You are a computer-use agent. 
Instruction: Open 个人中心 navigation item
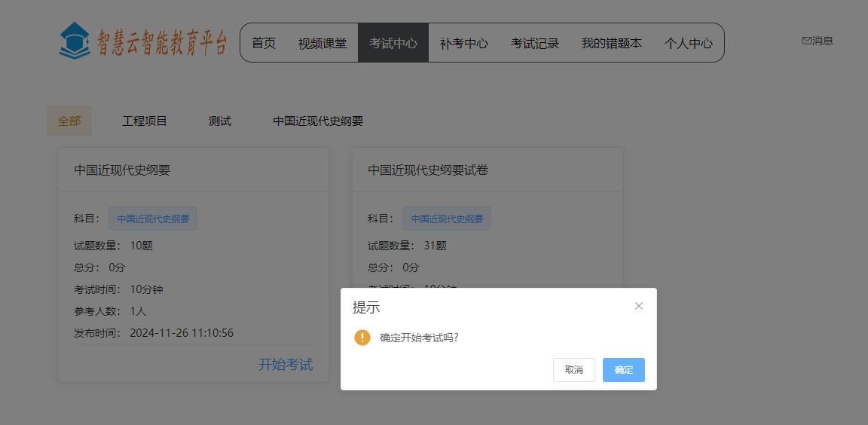point(689,43)
